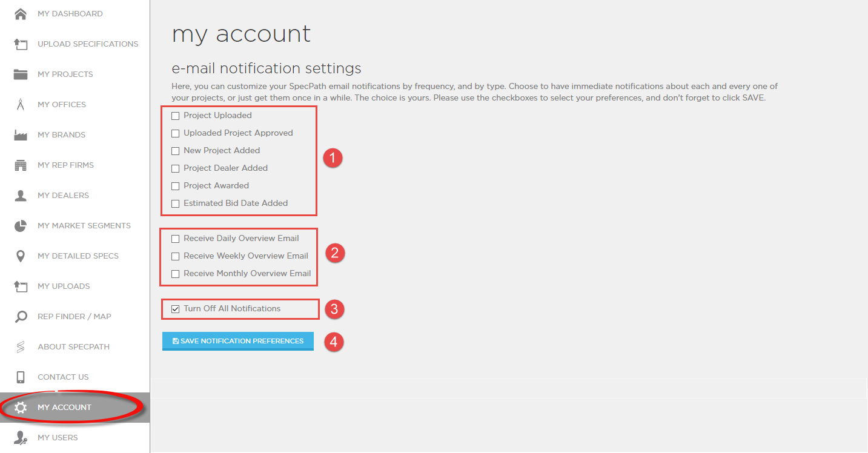Click the folder icon beside My Projects
868x453 pixels.
coord(21,74)
